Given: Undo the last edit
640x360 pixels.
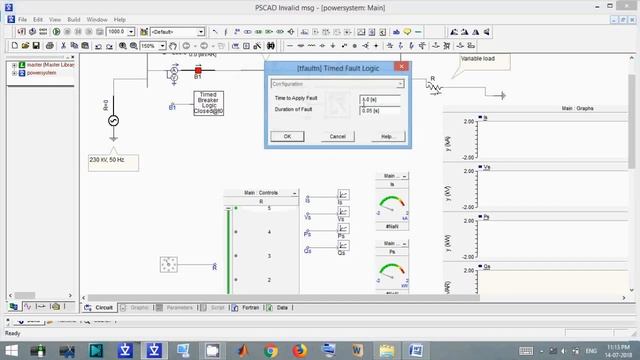Looking at the screenshot, I should pyautogui.click(x=98, y=46).
